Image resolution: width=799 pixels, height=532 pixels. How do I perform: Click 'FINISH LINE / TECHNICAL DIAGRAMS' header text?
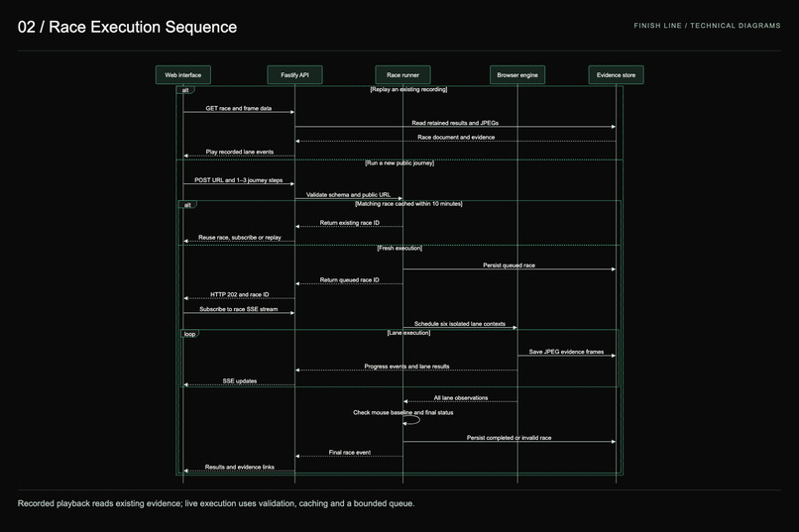(x=707, y=26)
